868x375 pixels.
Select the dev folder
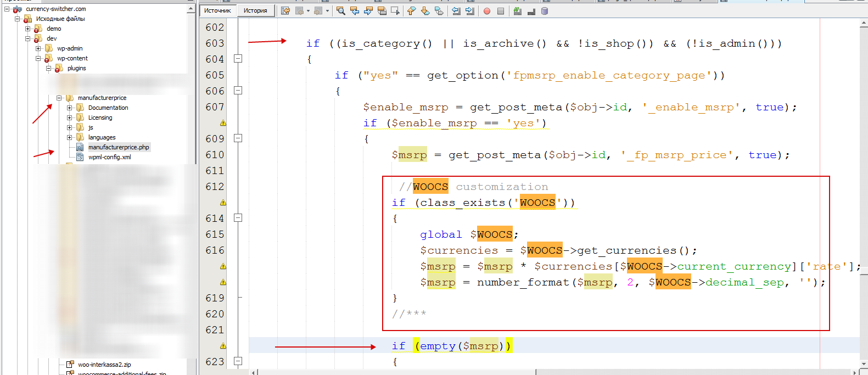click(x=52, y=38)
